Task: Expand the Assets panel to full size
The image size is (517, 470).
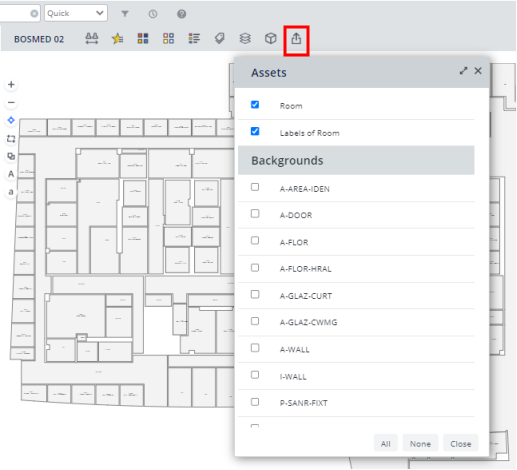Action: click(463, 71)
